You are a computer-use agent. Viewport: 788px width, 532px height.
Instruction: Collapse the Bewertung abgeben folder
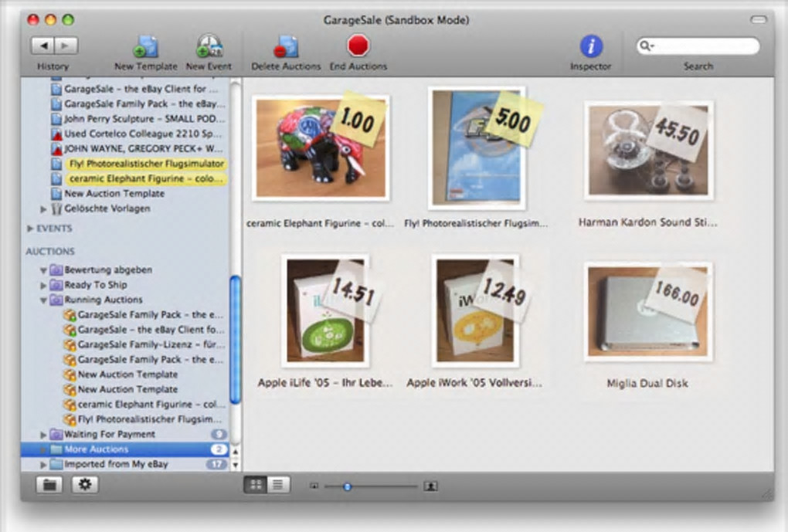(43, 270)
